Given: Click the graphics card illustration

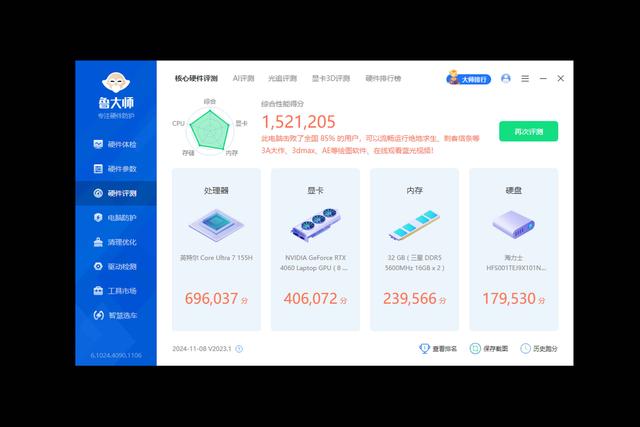Looking at the screenshot, I should pos(316,225).
